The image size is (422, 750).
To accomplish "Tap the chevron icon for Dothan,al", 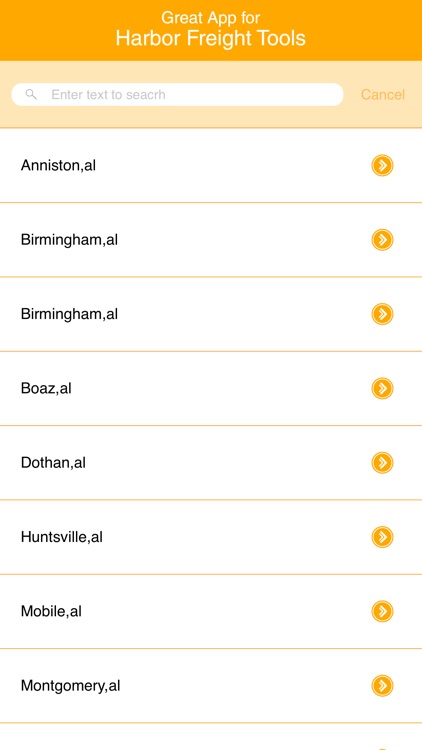I will [x=382, y=463].
